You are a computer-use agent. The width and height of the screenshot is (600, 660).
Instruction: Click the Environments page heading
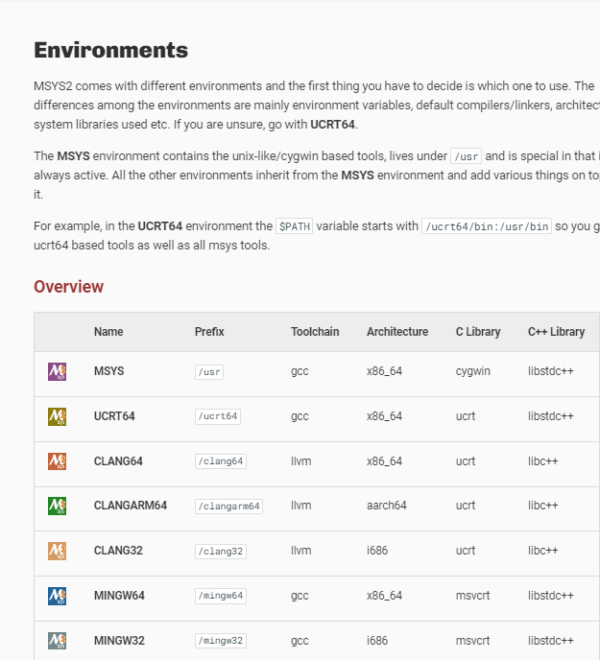coord(111,50)
